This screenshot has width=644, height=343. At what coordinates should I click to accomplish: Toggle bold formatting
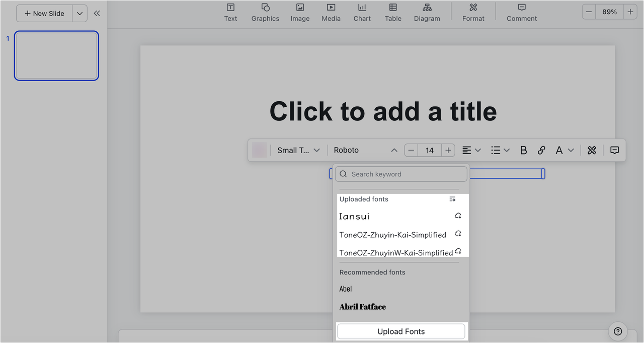523,150
